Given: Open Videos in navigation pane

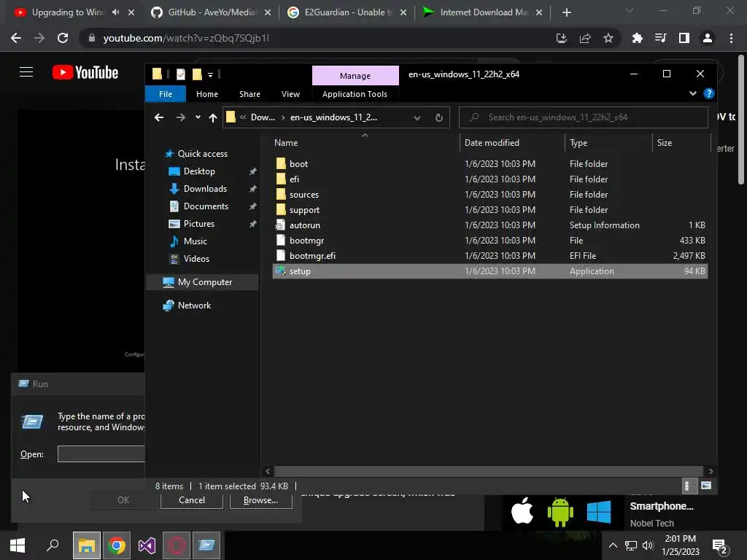Looking at the screenshot, I should [x=196, y=259].
